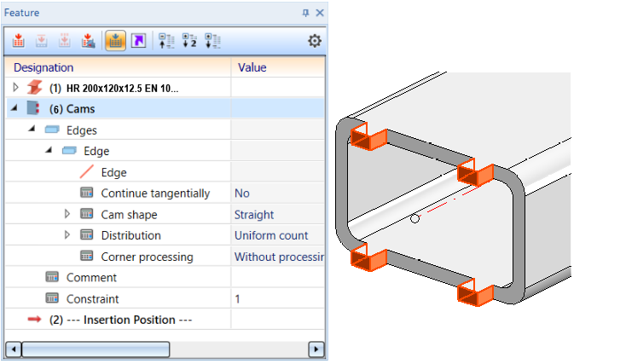
Task: Toggle the highlighted orange feature toolbar button
Action: [115, 41]
